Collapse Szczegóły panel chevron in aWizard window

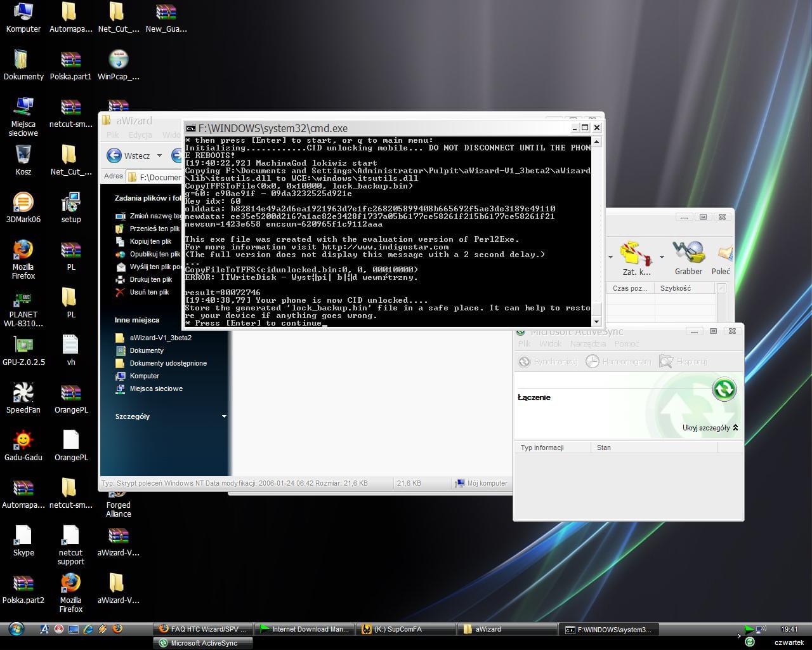pos(223,416)
